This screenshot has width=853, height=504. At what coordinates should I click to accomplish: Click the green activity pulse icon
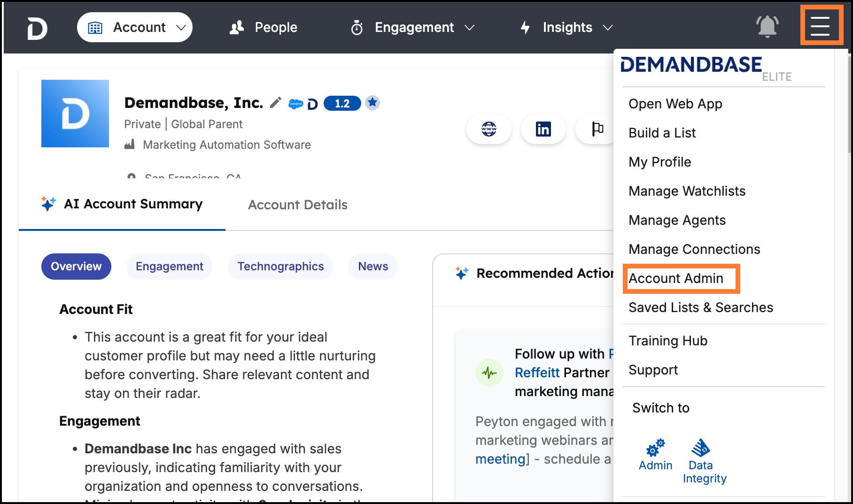tap(489, 373)
